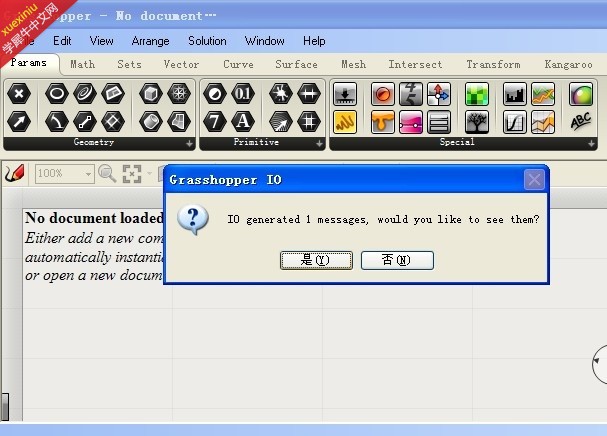Select the orange paint drip icon
This screenshot has width=607, height=436.
coord(382,122)
